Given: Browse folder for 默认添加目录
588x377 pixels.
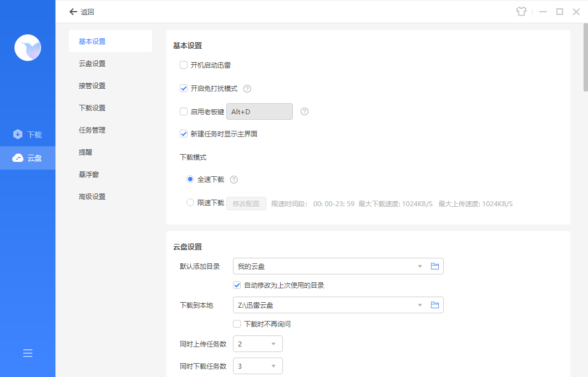Looking at the screenshot, I should pyautogui.click(x=435, y=266).
